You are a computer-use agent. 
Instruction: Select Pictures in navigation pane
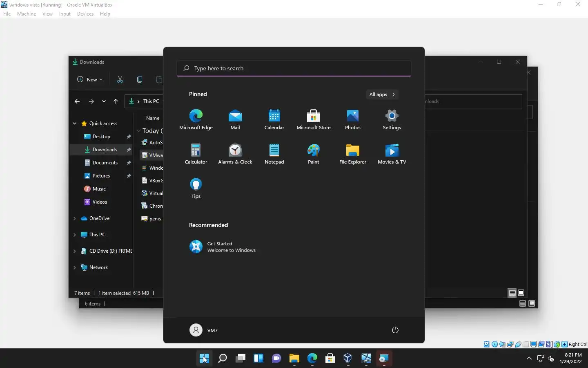coord(101,176)
